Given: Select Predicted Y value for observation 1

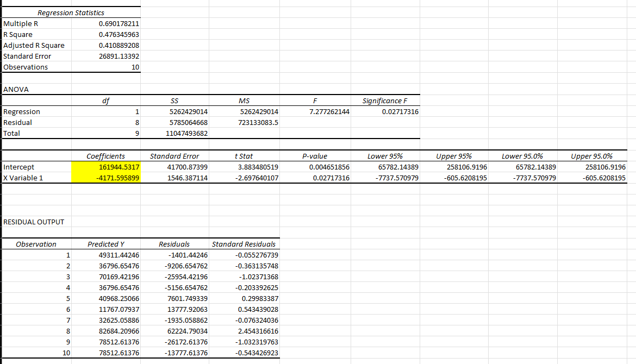Looking at the screenshot, I should pos(107,255).
